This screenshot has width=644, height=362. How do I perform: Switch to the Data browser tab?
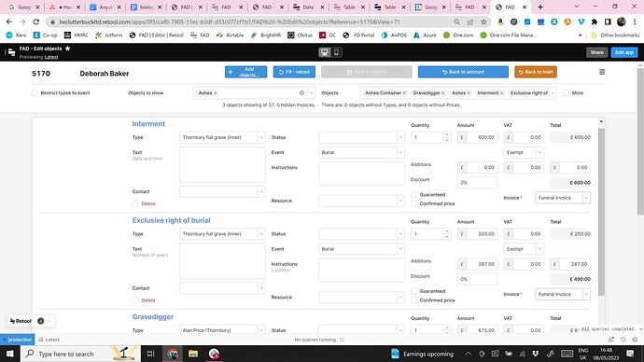tap(309, 7)
